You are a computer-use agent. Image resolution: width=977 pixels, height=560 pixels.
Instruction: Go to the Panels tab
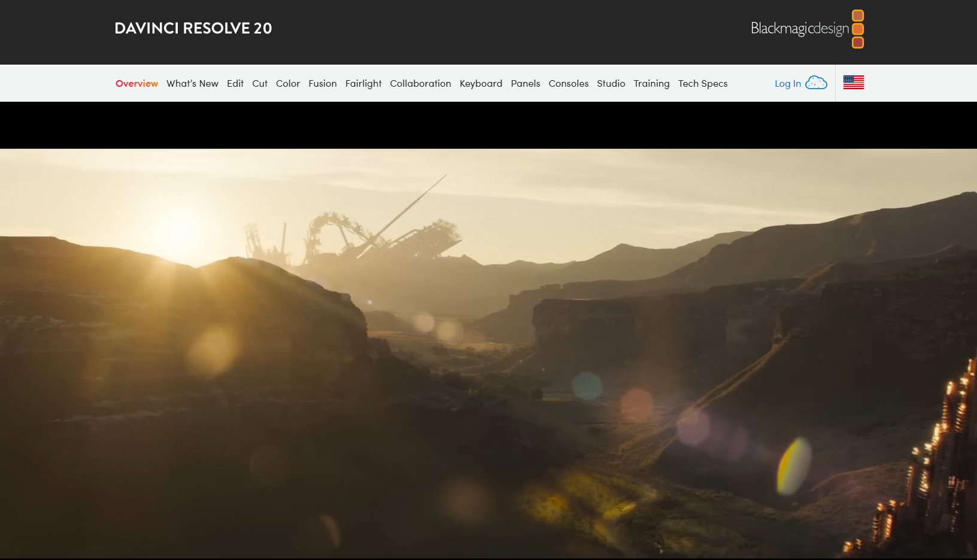(525, 84)
